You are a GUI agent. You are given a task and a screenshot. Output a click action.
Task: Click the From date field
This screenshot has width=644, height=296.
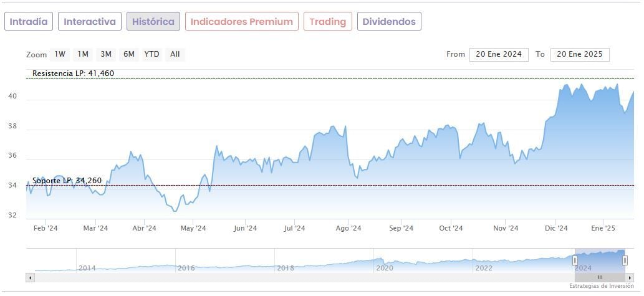click(x=499, y=54)
